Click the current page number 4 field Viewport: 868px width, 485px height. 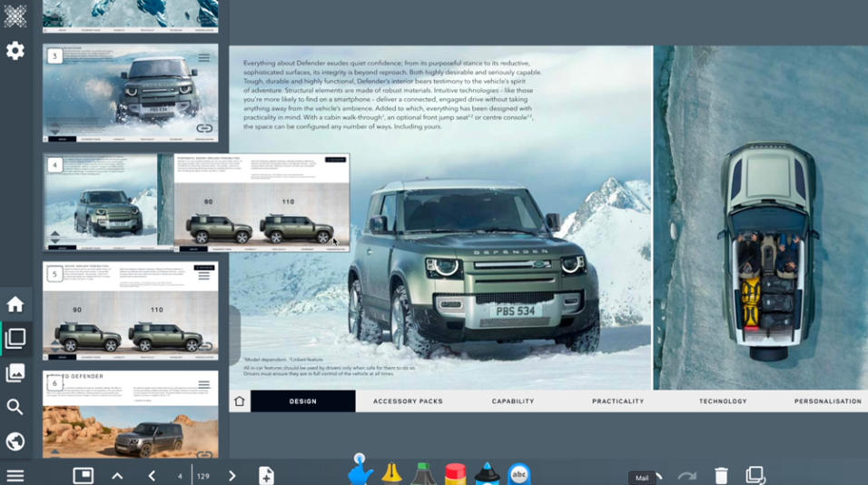click(x=180, y=476)
